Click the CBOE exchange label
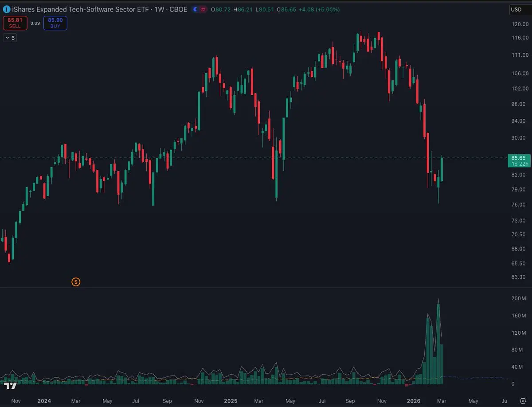 pos(178,9)
